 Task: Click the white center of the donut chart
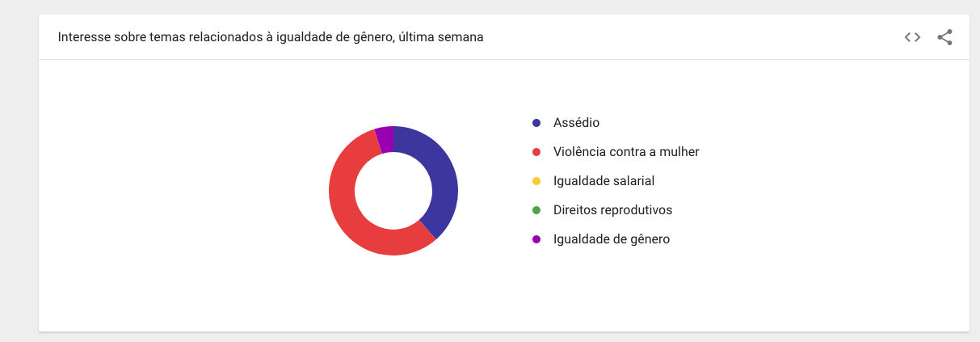click(393, 191)
